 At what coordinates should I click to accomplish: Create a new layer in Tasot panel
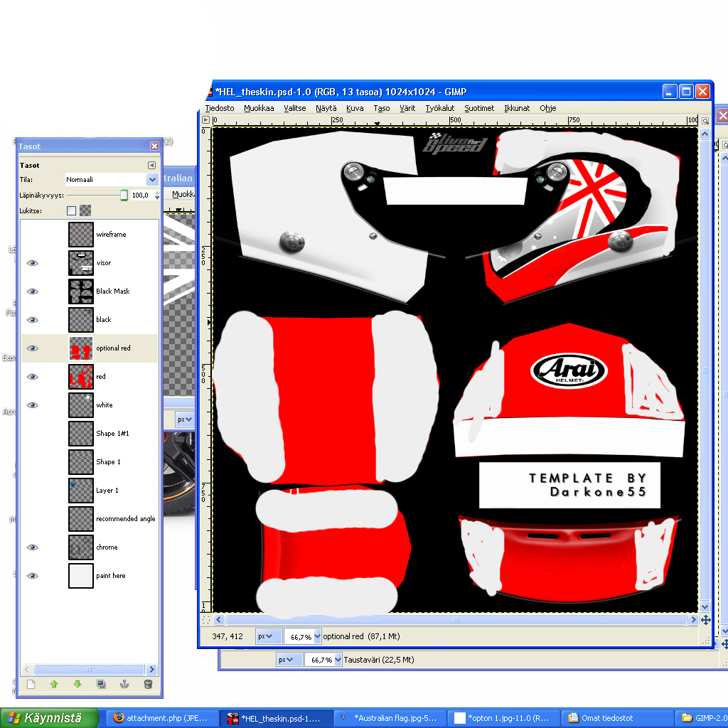(31, 684)
